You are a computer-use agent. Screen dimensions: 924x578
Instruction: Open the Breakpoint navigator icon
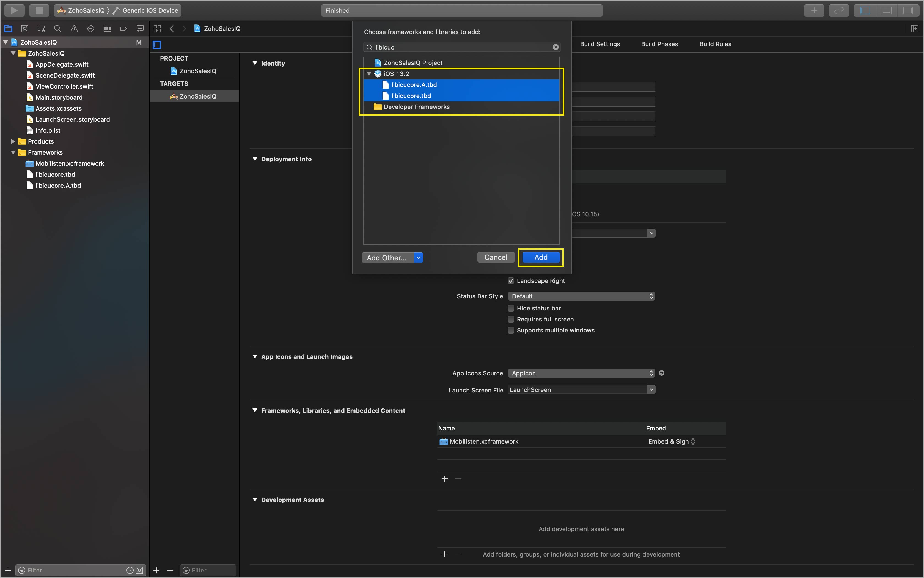point(123,29)
